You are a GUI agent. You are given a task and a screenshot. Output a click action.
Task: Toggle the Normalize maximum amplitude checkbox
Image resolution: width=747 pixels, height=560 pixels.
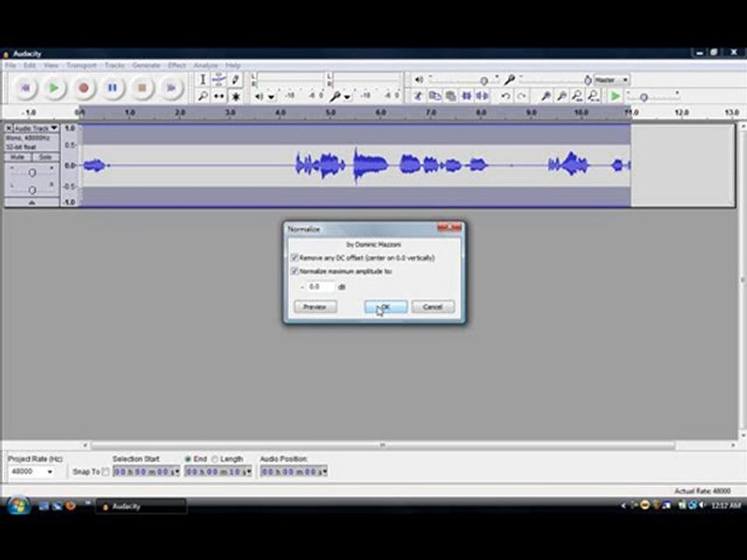(x=294, y=271)
